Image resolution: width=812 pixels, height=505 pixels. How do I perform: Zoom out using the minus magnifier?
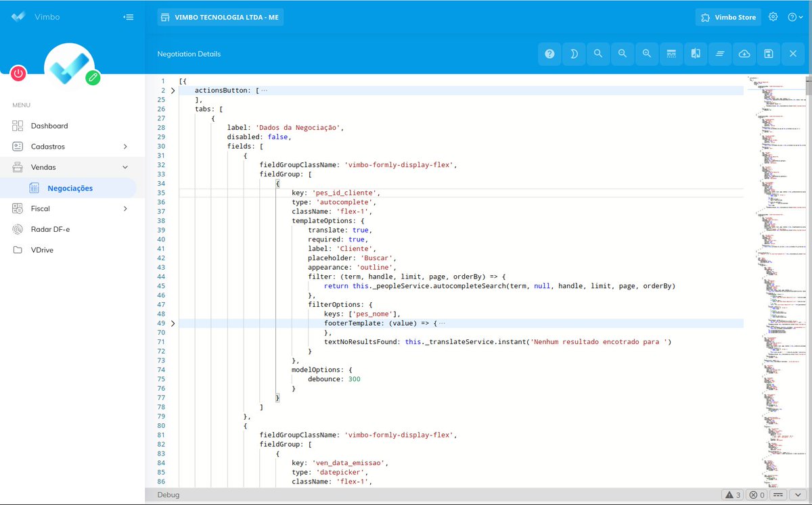pos(623,54)
